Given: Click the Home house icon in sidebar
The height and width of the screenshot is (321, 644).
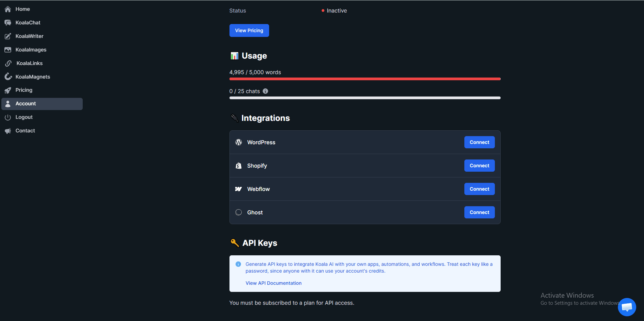Looking at the screenshot, I should point(8,9).
